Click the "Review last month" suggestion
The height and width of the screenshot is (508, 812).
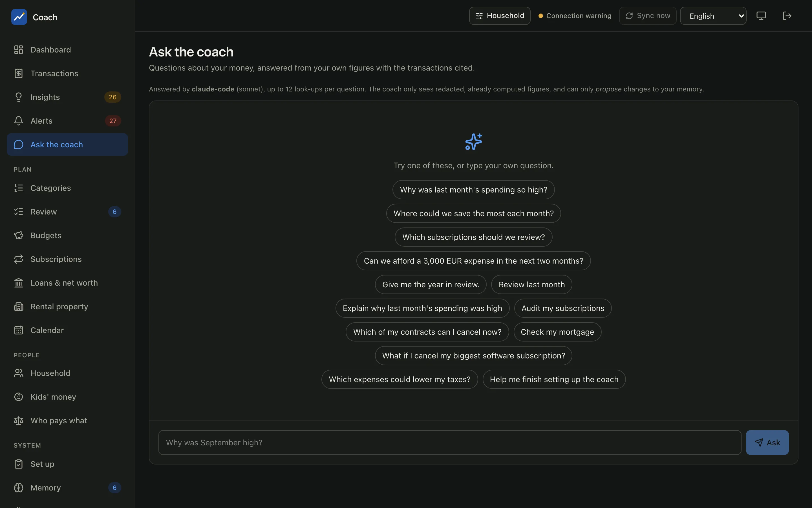point(531,284)
